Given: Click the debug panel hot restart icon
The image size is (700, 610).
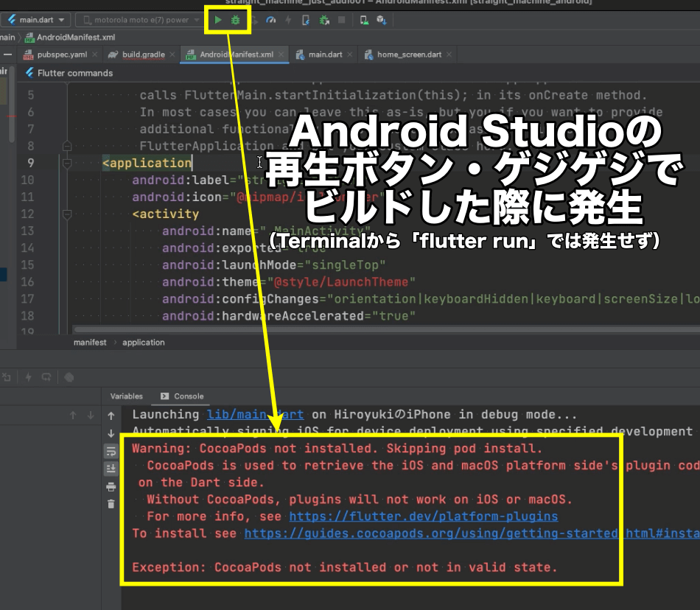Looking at the screenshot, I should [x=46, y=377].
